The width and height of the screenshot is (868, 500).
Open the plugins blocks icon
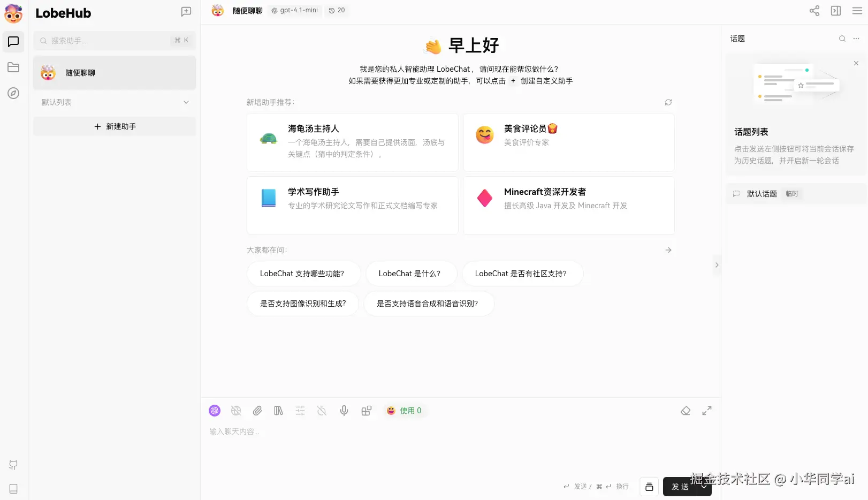coord(367,411)
